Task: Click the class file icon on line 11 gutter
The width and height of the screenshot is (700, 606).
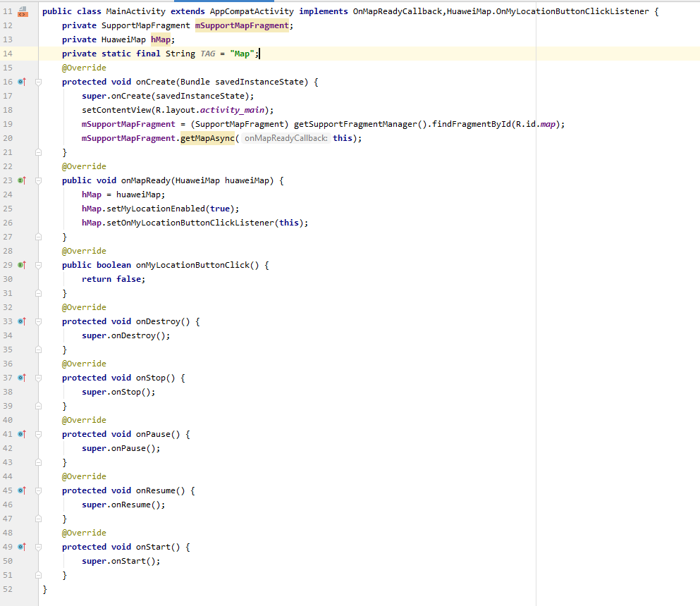Action: coord(23,11)
